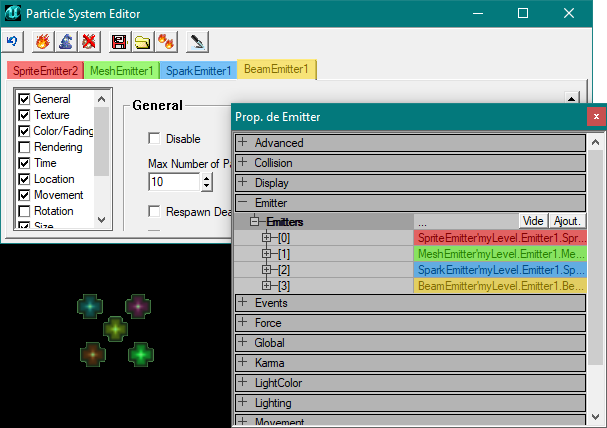Click the undo arrow toolbar icon
Screen dimensions: 607x428
13,42
